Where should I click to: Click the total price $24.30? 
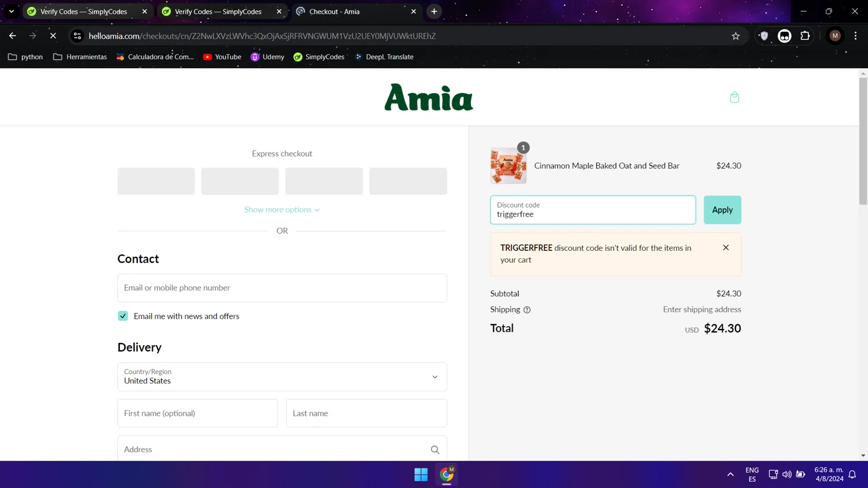click(722, 328)
